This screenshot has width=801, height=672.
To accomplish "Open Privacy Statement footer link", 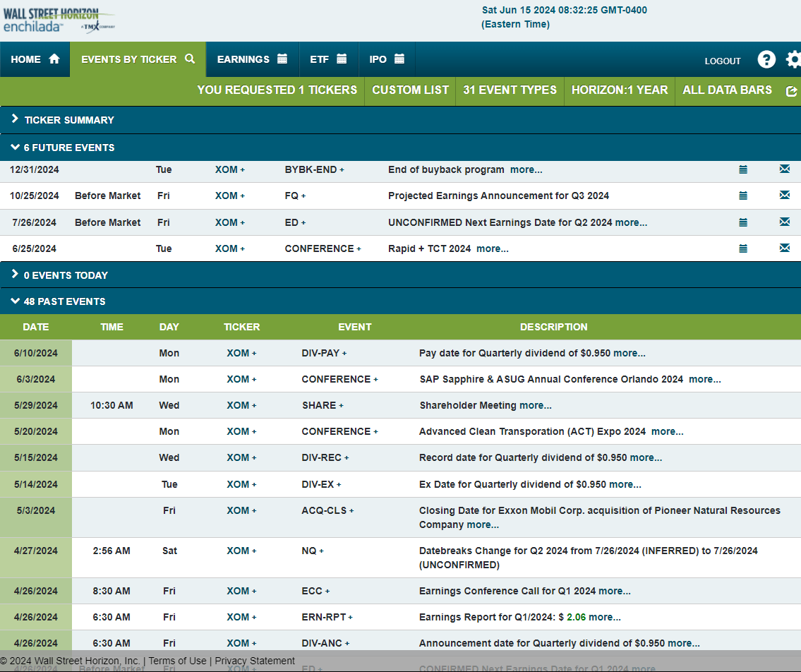I will pyautogui.click(x=255, y=661).
